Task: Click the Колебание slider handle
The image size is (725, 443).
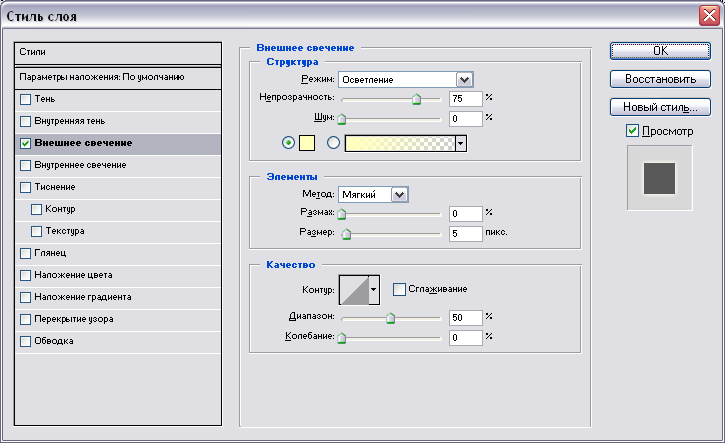Action: [x=342, y=338]
